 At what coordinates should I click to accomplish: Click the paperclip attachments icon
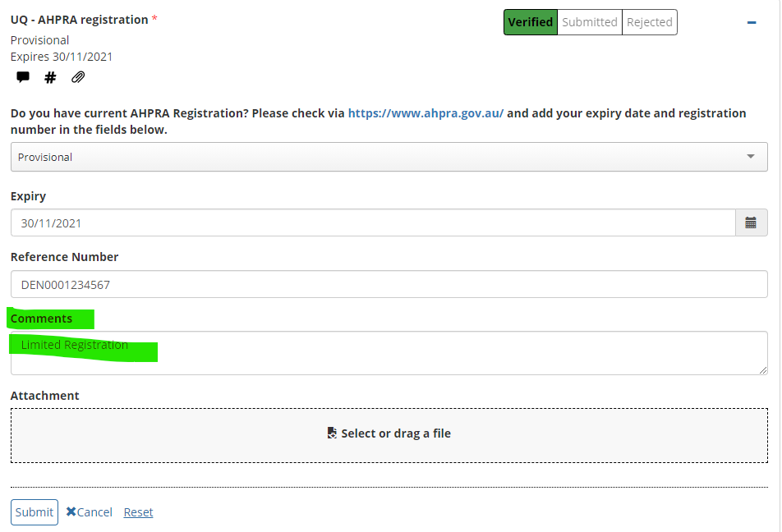pyautogui.click(x=78, y=77)
